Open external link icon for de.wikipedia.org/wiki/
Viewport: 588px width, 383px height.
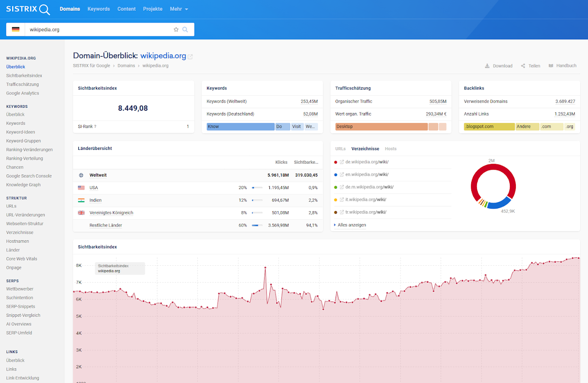pos(342,162)
